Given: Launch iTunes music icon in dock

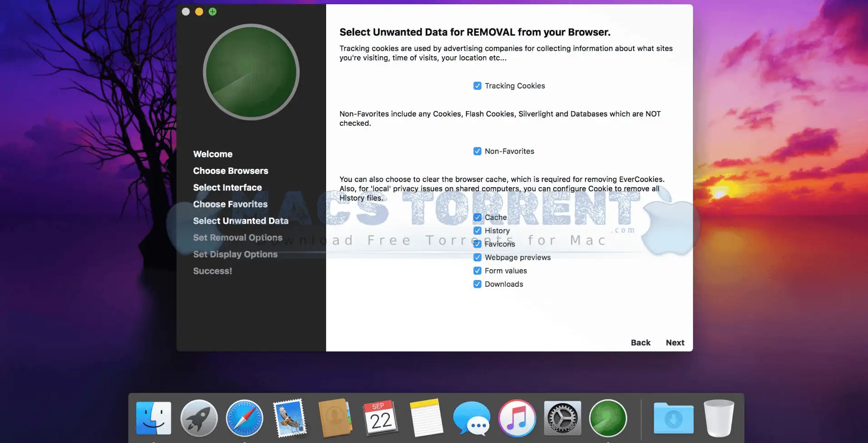Looking at the screenshot, I should pyautogui.click(x=517, y=418).
